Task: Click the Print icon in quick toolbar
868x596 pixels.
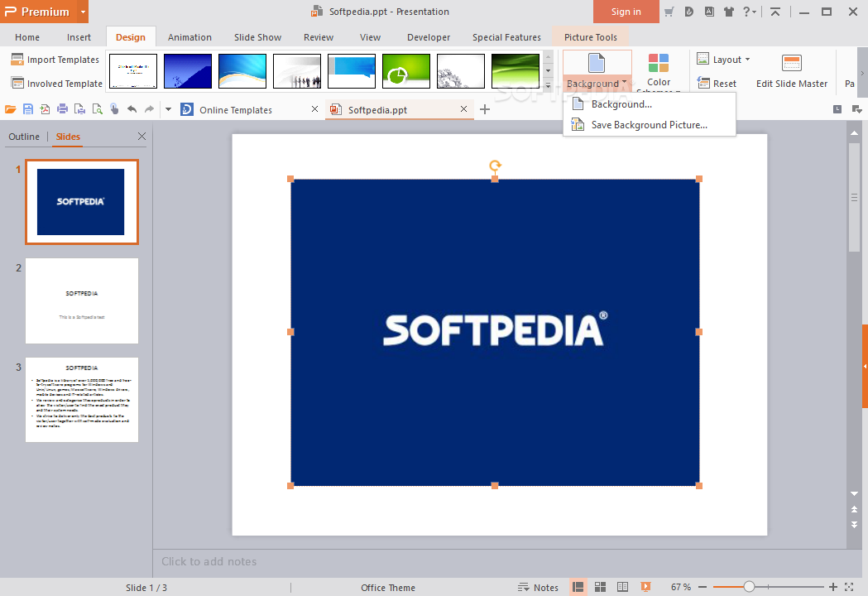Action: (x=63, y=109)
